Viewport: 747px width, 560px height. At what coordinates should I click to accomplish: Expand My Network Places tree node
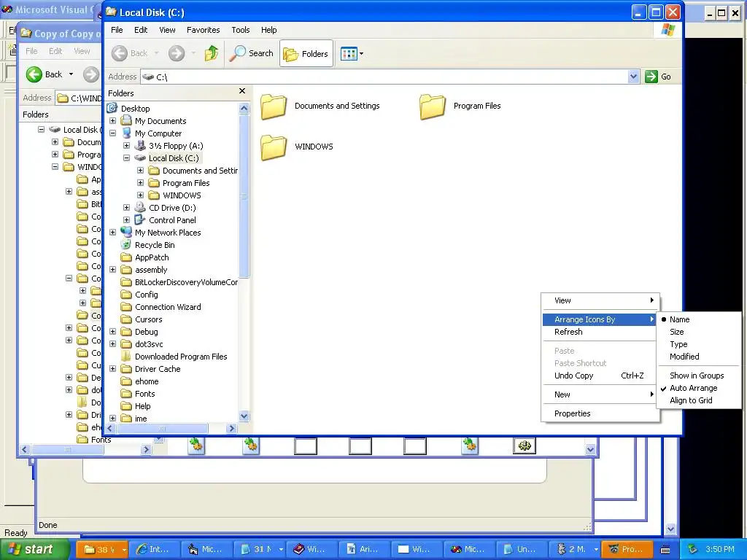point(113,233)
